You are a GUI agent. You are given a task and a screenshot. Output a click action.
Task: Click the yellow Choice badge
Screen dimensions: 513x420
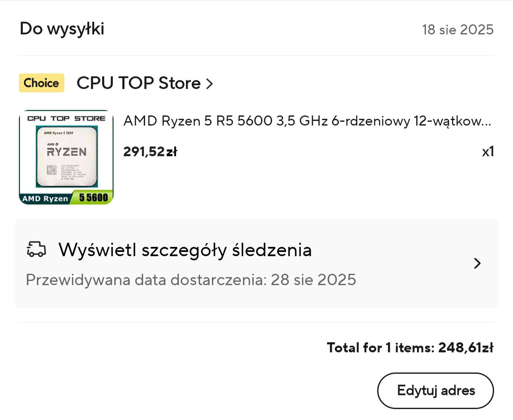click(x=42, y=83)
